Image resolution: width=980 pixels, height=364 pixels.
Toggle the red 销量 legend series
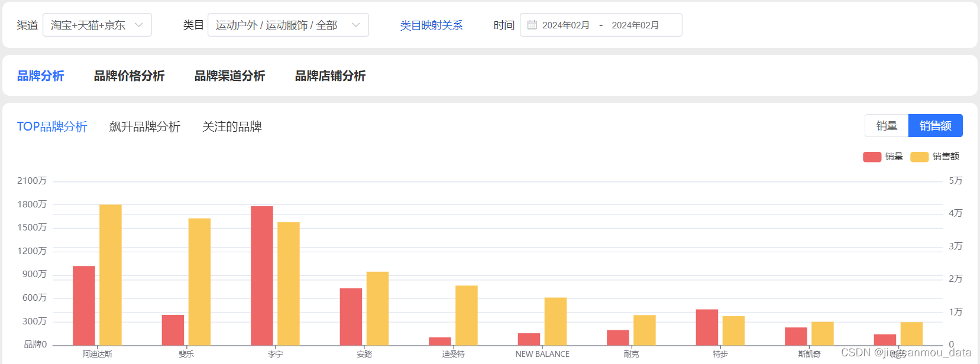coord(883,157)
